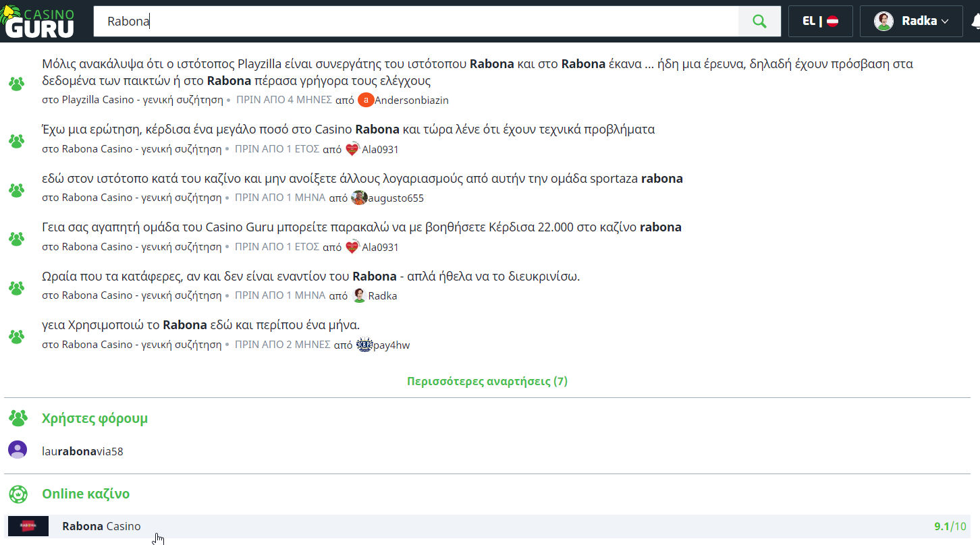Click the green search magnifier button
This screenshot has width=980, height=545.
759,22
